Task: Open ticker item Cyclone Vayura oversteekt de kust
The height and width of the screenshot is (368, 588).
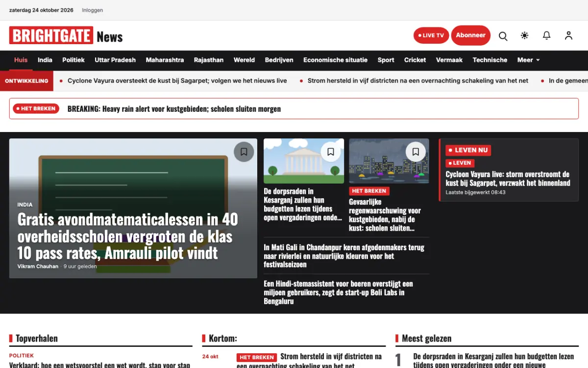Action: pyautogui.click(x=177, y=80)
